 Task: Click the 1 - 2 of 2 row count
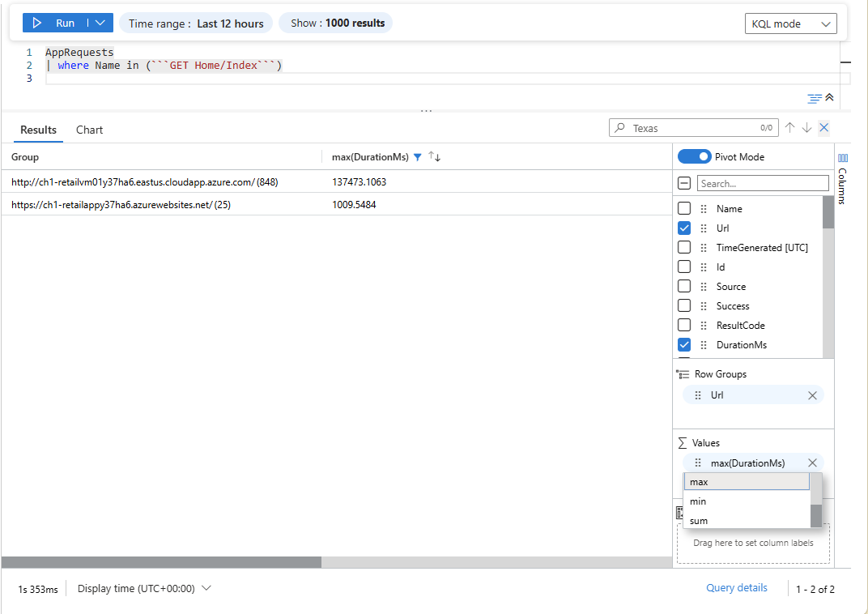(x=815, y=589)
